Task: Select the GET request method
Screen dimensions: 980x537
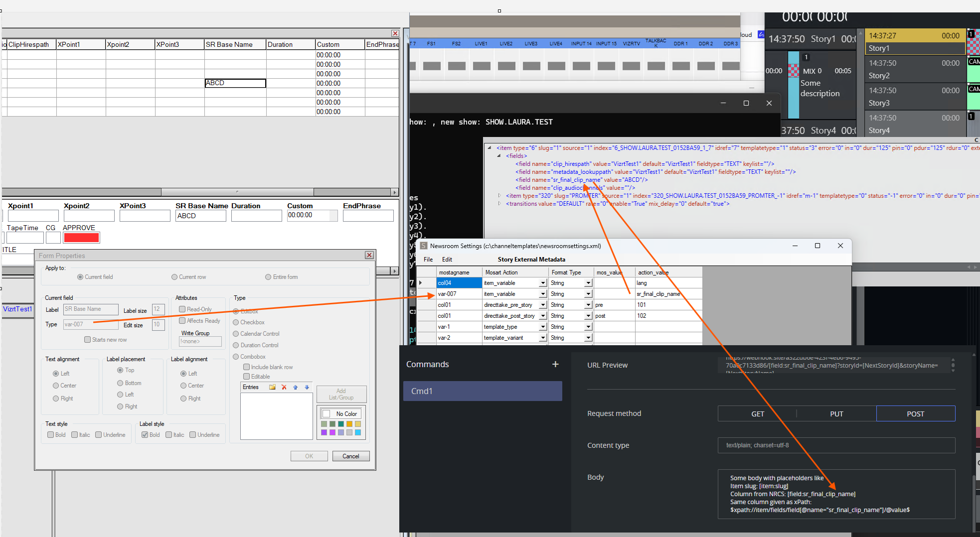Action: tap(757, 413)
